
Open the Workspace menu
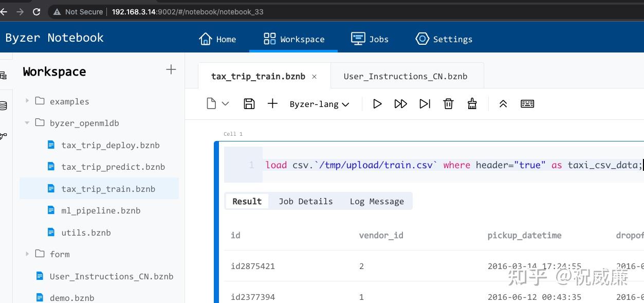click(x=293, y=39)
